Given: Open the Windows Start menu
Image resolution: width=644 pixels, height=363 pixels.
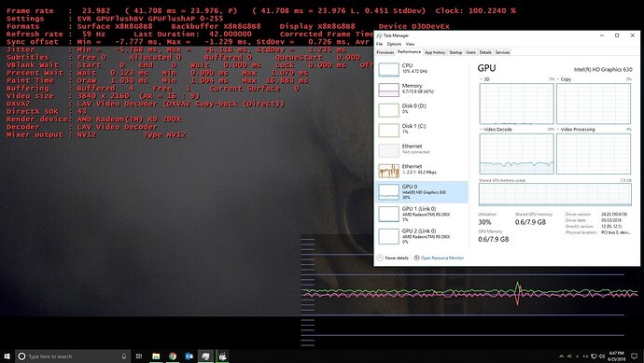Looking at the screenshot, I should (7, 356).
